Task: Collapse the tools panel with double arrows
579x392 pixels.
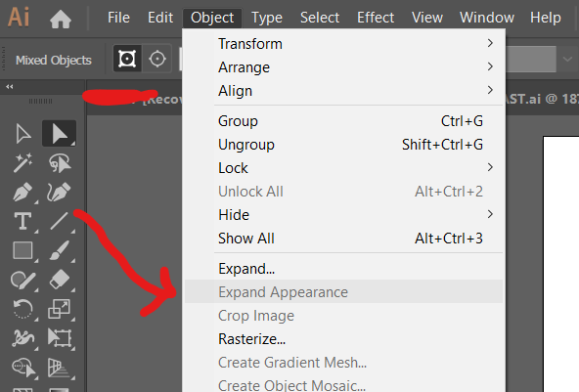Action: point(10,87)
